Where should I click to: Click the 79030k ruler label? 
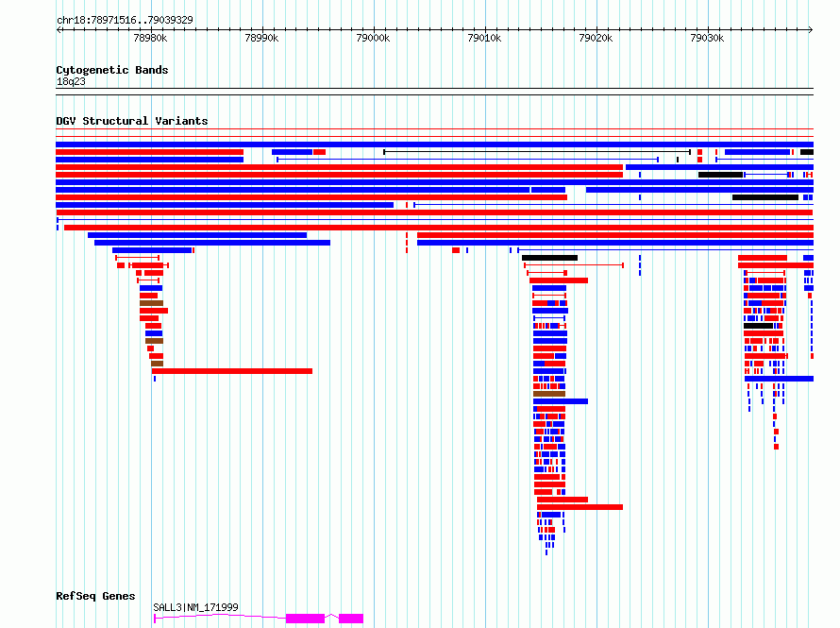(707, 38)
